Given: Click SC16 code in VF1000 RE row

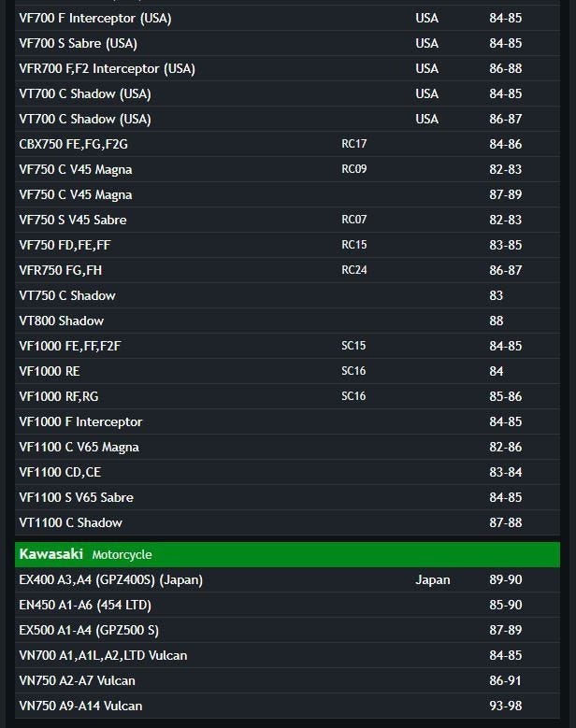Looking at the screenshot, I should coord(353,370).
